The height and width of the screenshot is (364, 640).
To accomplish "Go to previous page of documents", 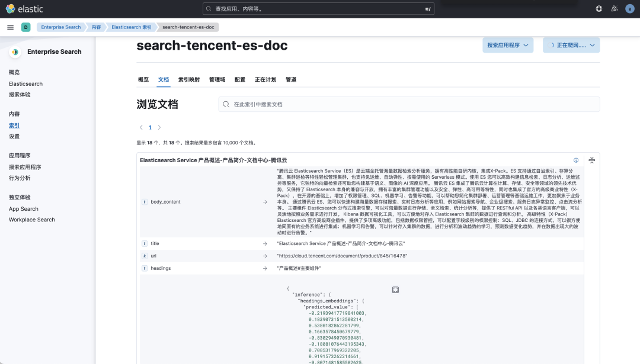I will [141, 128].
